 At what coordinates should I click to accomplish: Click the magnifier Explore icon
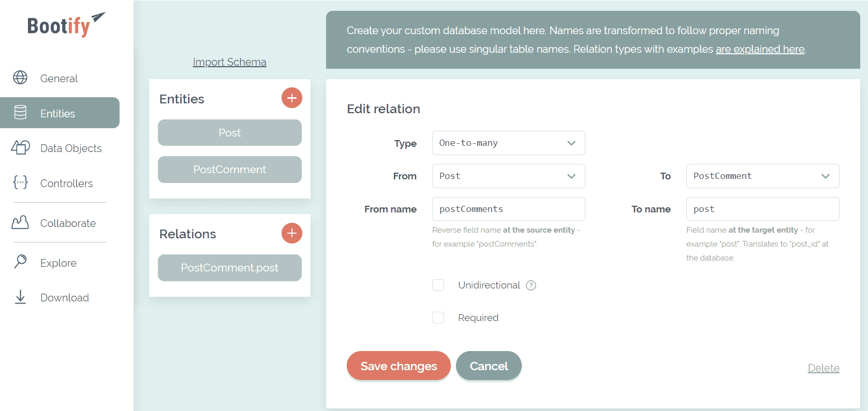[x=20, y=262]
